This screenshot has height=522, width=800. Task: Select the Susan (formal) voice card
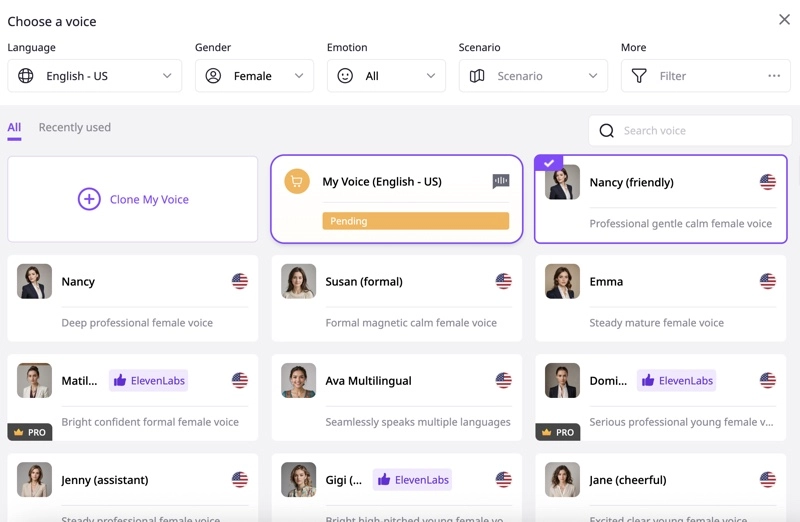(x=395, y=298)
